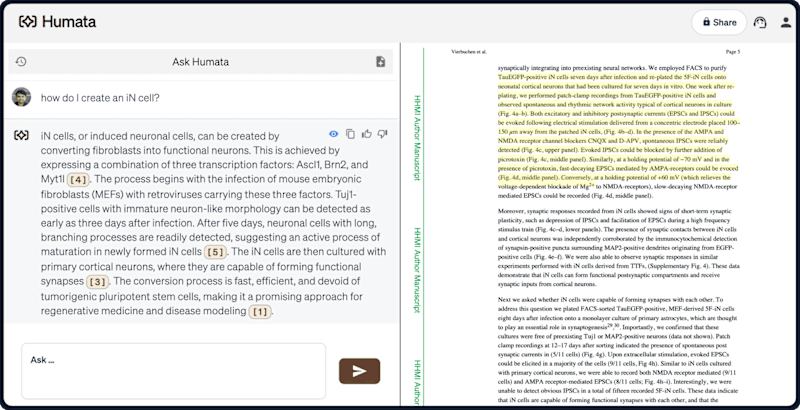Give the answer a thumbs up
800x410 pixels.
point(366,134)
